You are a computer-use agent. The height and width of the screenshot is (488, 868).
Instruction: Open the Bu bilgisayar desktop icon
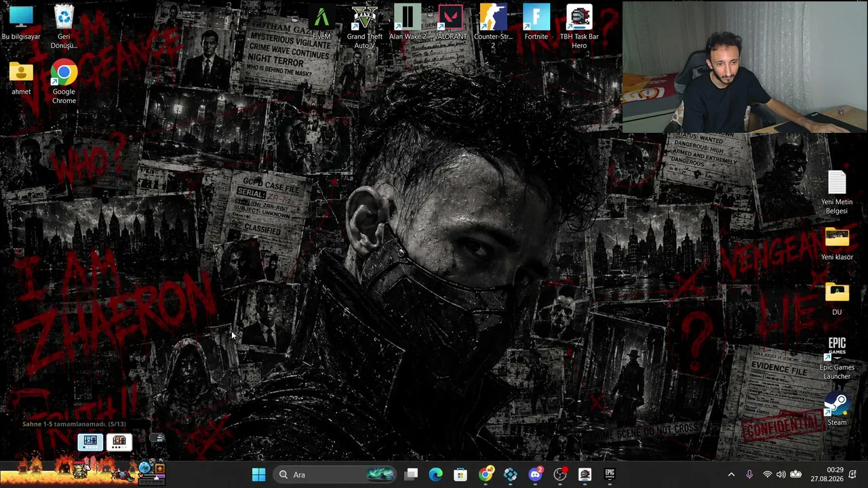point(21,22)
